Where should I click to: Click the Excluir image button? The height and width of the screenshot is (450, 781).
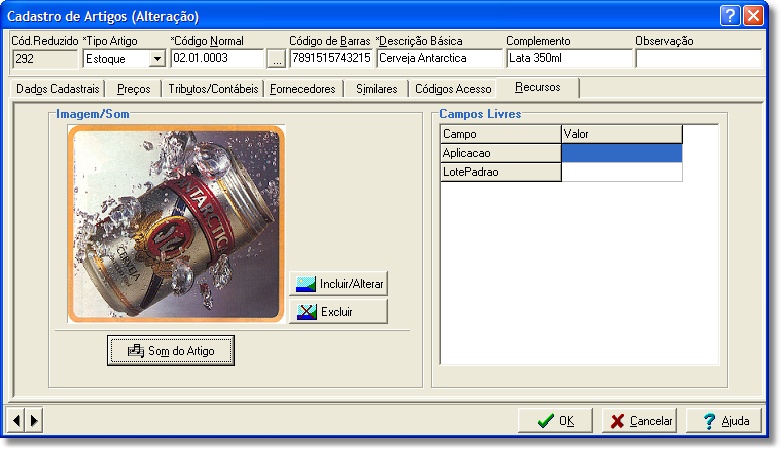point(339,311)
